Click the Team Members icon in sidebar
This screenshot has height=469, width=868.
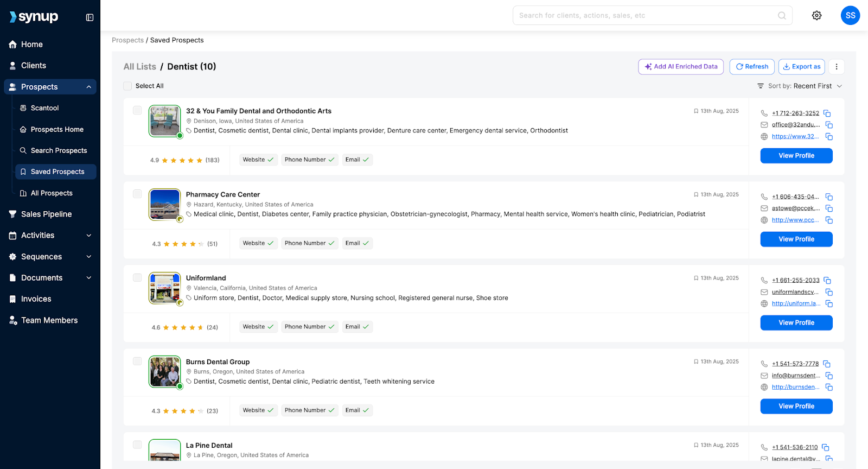[x=13, y=320]
